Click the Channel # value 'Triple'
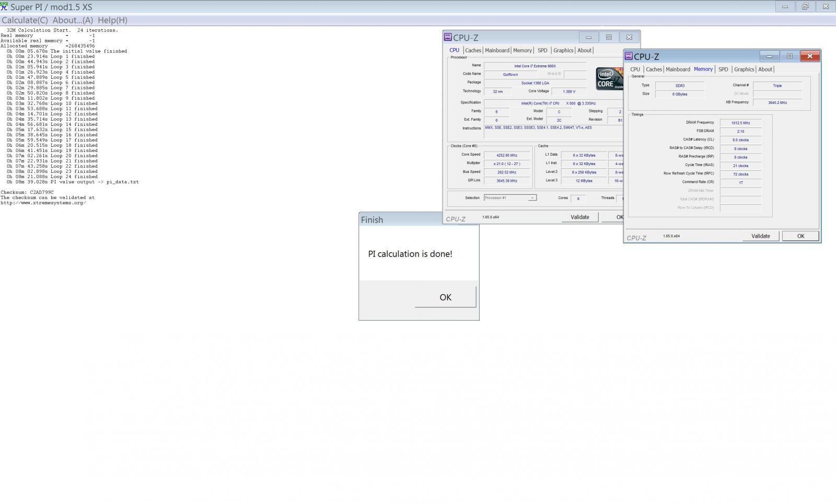836x504 pixels. tap(777, 86)
